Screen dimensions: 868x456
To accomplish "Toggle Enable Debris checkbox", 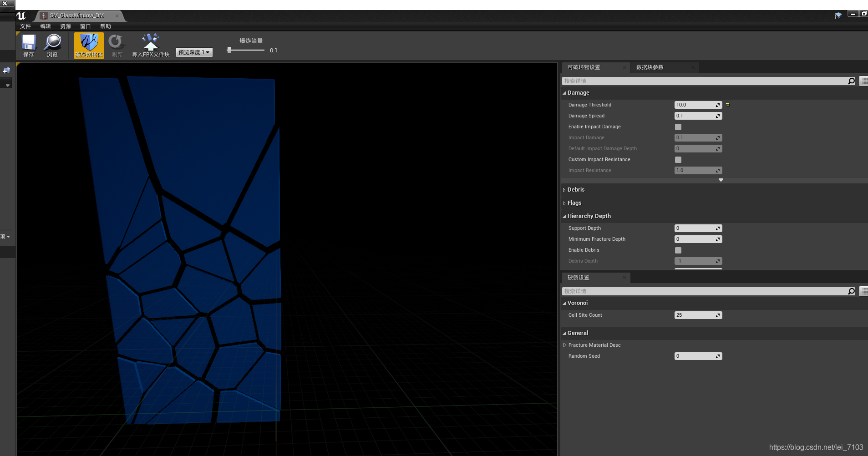I will pos(678,250).
